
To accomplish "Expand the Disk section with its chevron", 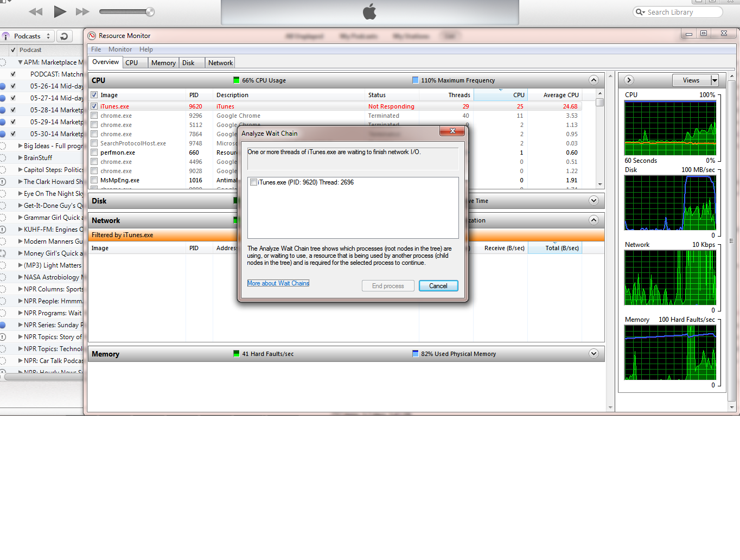I will point(594,201).
